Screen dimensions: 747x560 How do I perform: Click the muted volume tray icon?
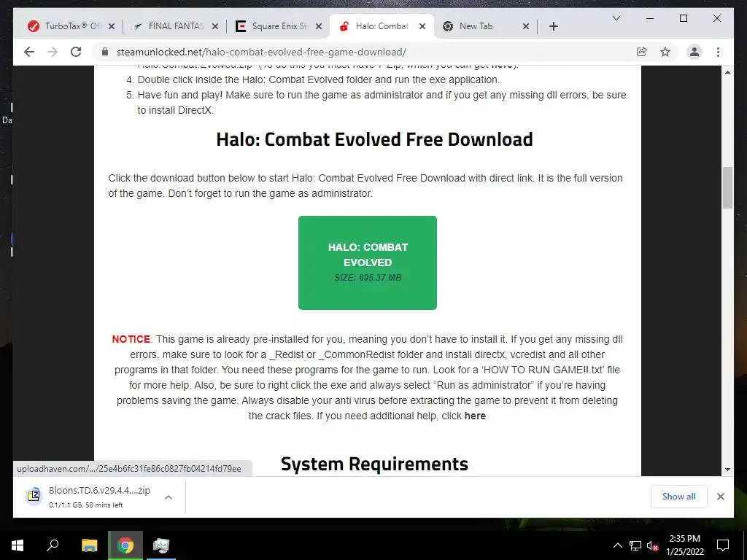pyautogui.click(x=652, y=545)
